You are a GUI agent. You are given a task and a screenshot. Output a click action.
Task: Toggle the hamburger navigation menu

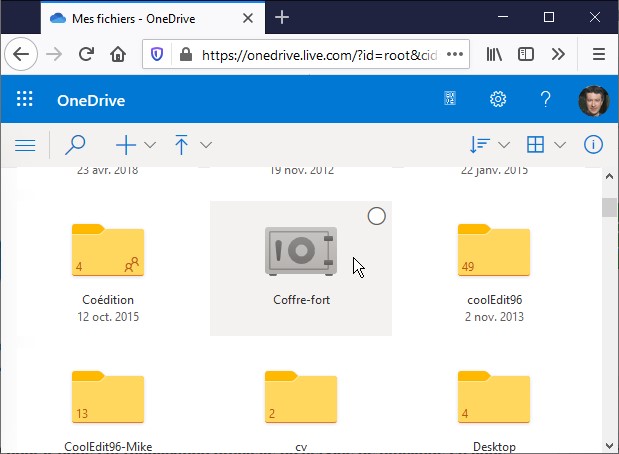[25, 145]
